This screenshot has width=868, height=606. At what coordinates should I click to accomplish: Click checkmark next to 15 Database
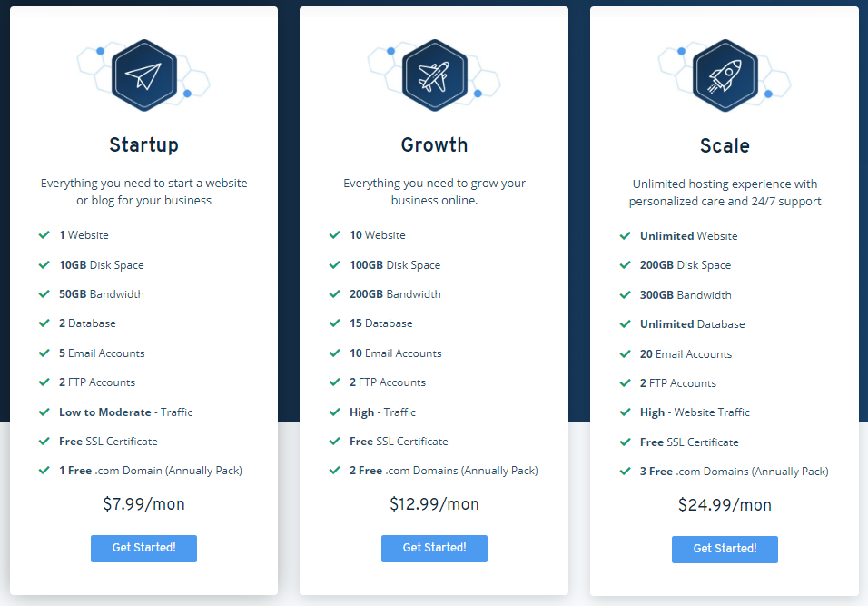(334, 323)
